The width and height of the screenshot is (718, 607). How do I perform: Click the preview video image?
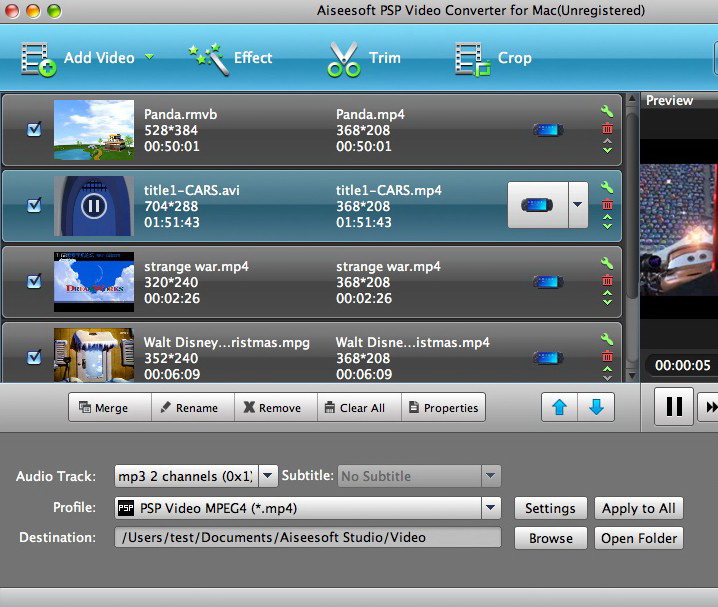679,230
